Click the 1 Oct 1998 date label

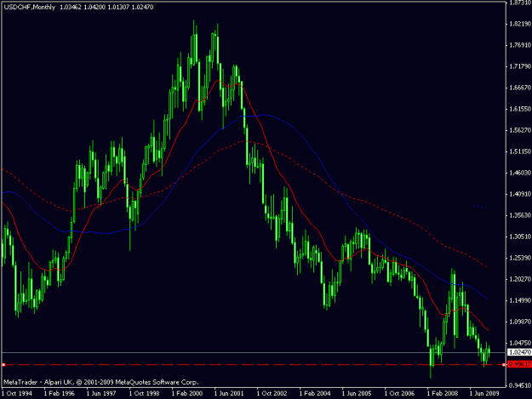[144, 394]
